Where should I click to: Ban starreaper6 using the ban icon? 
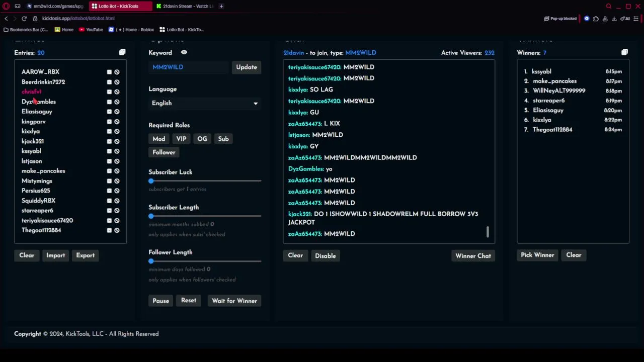click(x=117, y=211)
